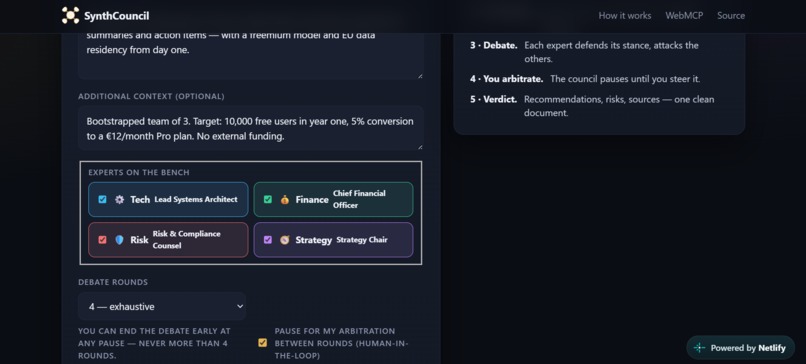This screenshot has height=364, width=806.
Task: Click the Risk shield icon
Action: 119,240
